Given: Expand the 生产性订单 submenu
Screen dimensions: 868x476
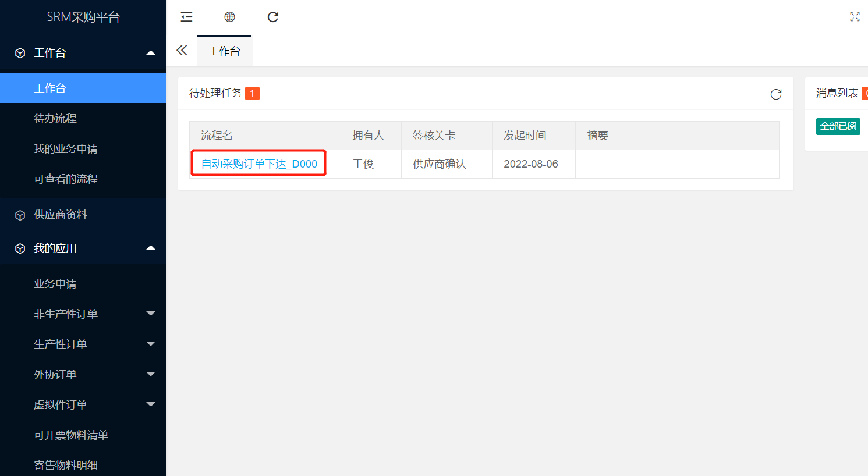Looking at the screenshot, I should click(151, 344).
